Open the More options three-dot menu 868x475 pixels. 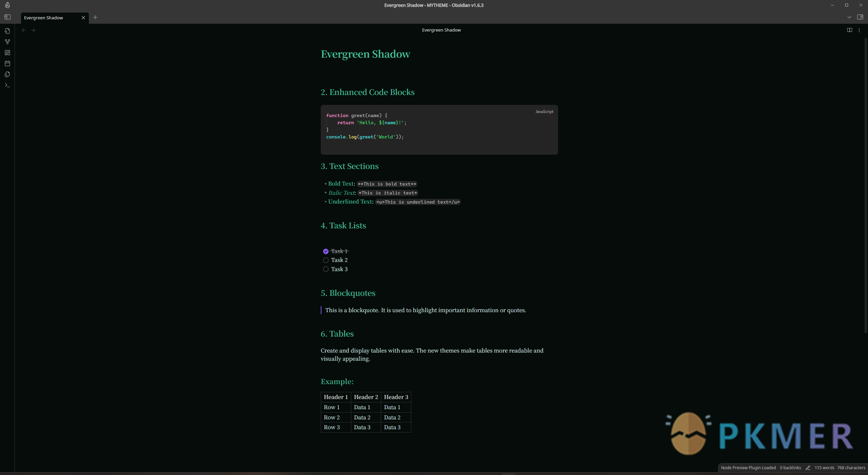tap(859, 30)
